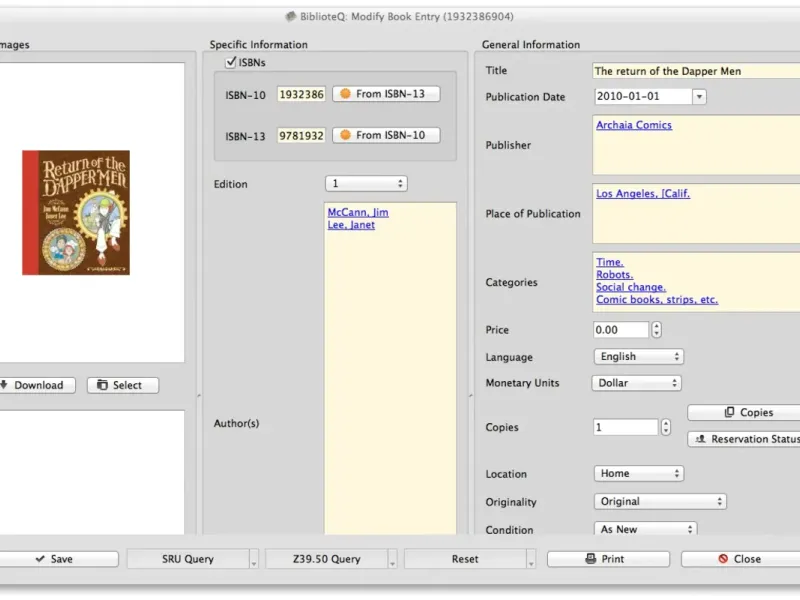800x600 pixels.
Task: Click the Print button with printer icon
Action: pyautogui.click(x=608, y=559)
